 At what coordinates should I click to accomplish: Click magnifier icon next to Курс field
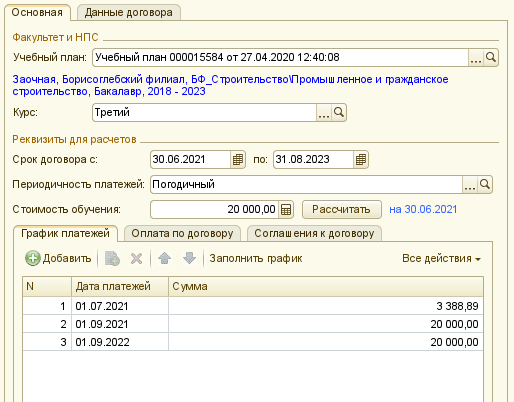339,112
